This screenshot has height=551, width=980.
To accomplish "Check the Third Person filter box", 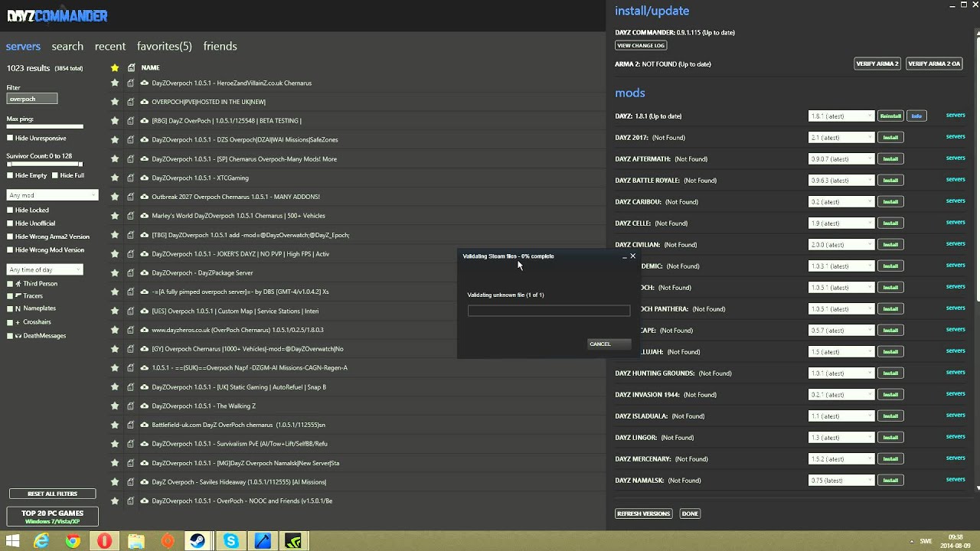I will 10,284.
